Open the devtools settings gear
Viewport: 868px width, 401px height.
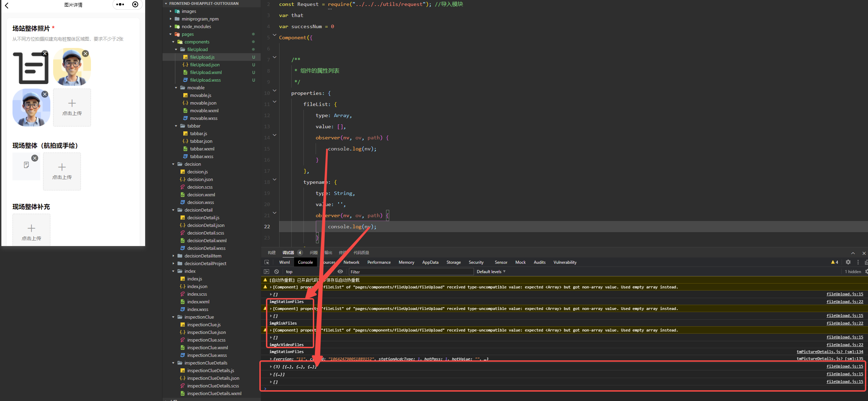(x=848, y=262)
